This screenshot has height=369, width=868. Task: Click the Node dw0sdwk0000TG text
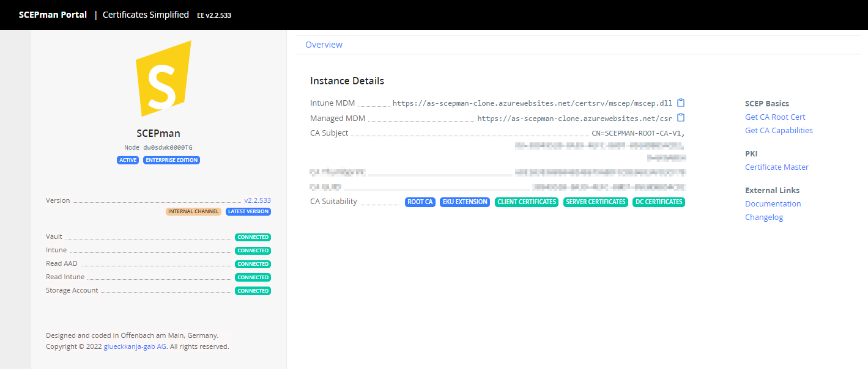158,147
